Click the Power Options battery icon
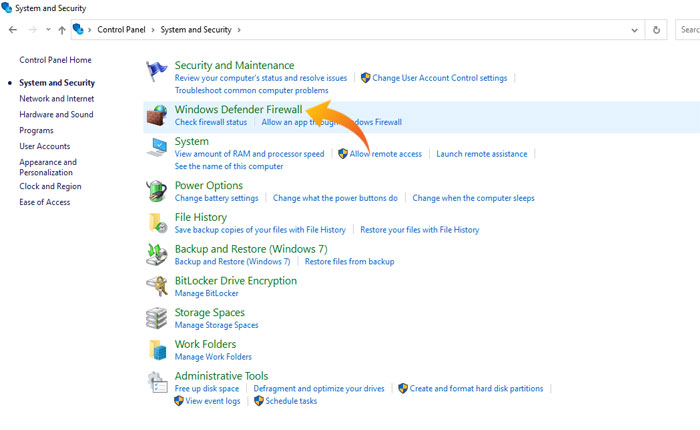 [x=157, y=191]
